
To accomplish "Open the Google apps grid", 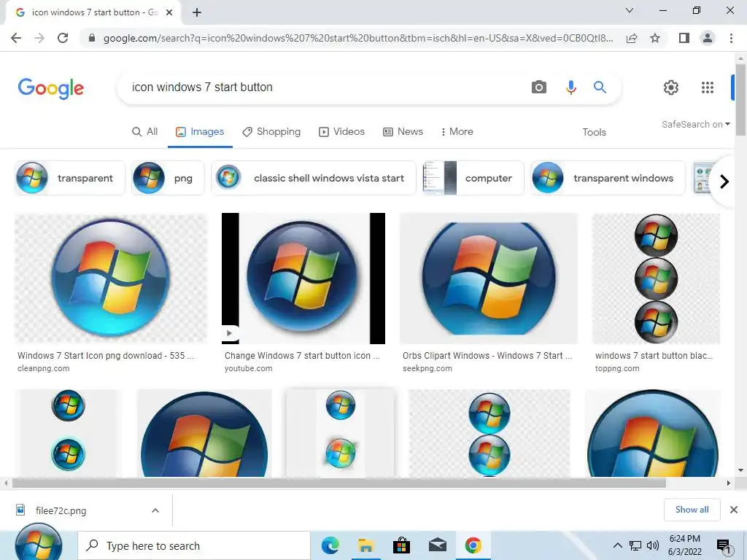I will tap(708, 87).
